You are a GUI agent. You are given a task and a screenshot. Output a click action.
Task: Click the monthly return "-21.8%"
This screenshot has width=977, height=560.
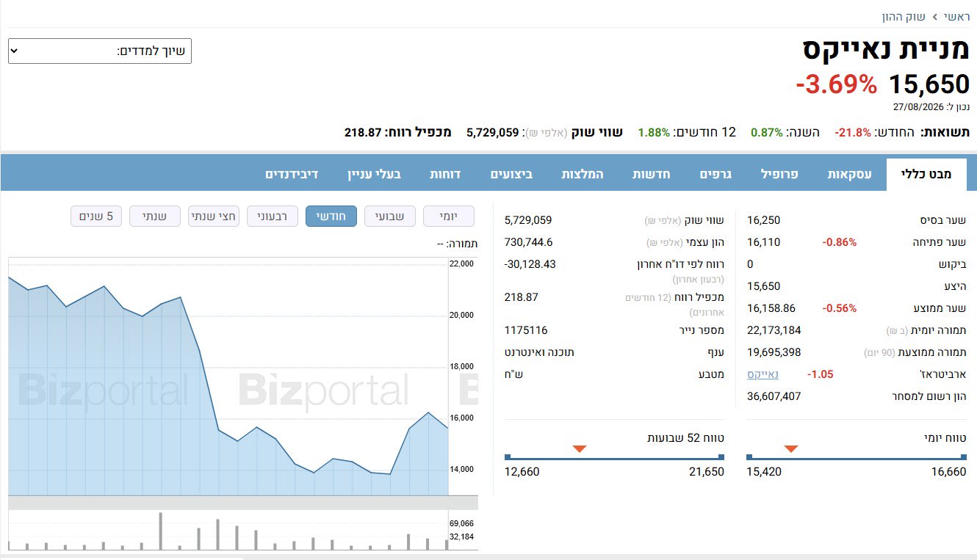tap(853, 133)
